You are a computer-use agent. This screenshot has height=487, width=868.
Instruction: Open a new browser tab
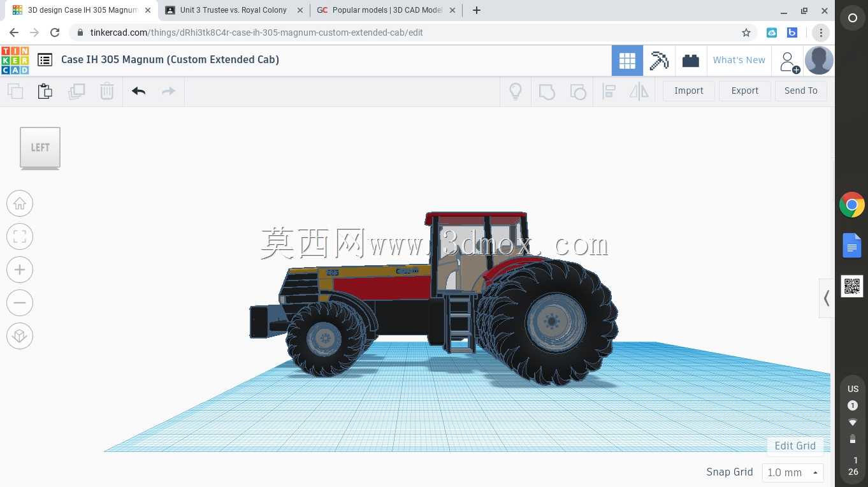(x=477, y=10)
